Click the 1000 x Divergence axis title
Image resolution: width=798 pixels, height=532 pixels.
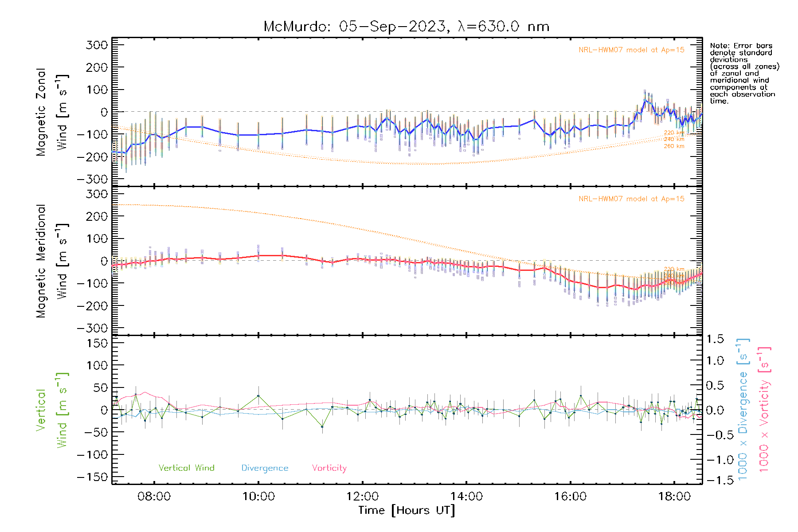743,409
